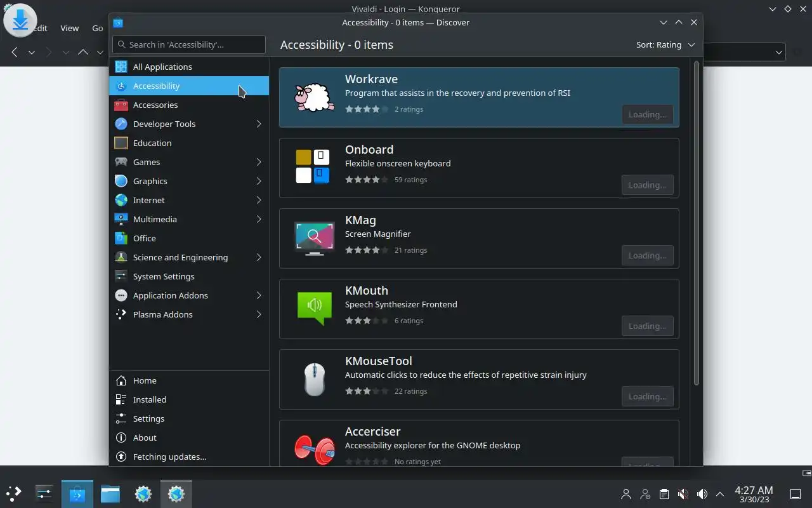
Task: Click the Onboard keyboard app icon
Action: click(313, 166)
